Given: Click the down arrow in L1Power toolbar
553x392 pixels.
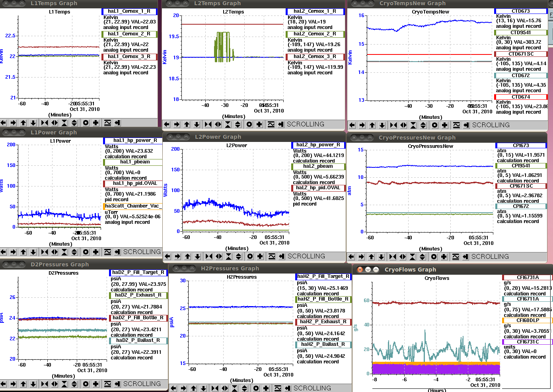Looking at the screenshot, I should [33, 252].
